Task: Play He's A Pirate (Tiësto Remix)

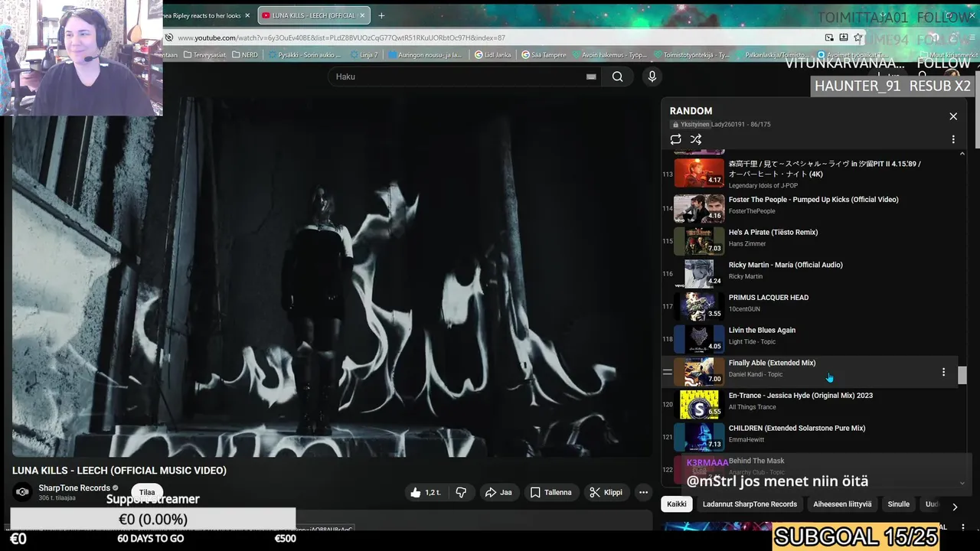Action: [773, 233]
